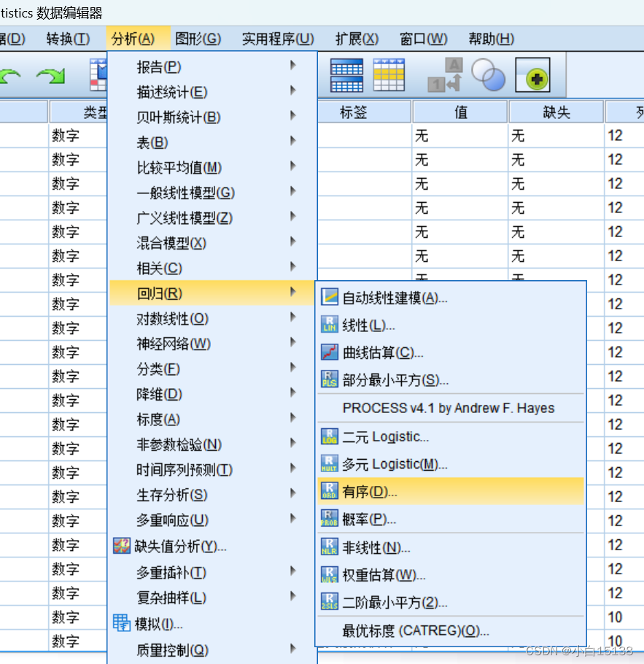Choose 最优标度 (CATREG)(O)... option
The image size is (644, 664).
[x=451, y=630]
